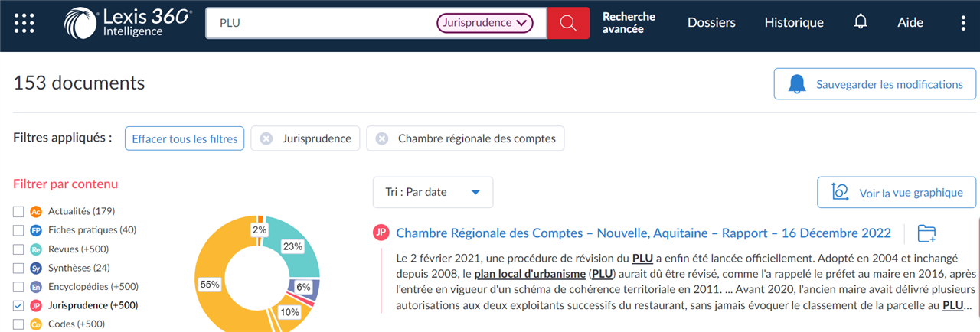Check the Fiches pratiques (40) checkbox
The width and height of the screenshot is (980, 332).
tap(18, 230)
